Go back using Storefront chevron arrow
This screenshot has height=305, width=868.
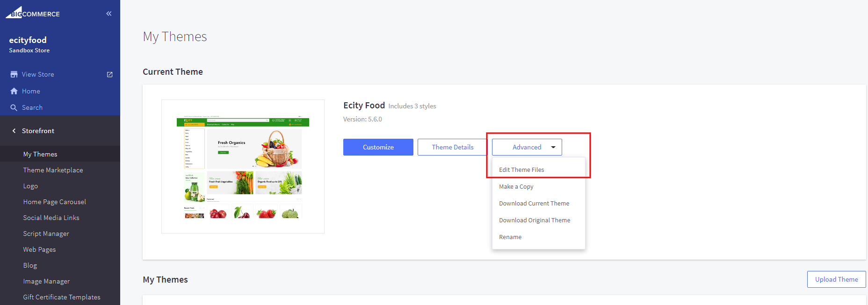pyautogui.click(x=14, y=131)
